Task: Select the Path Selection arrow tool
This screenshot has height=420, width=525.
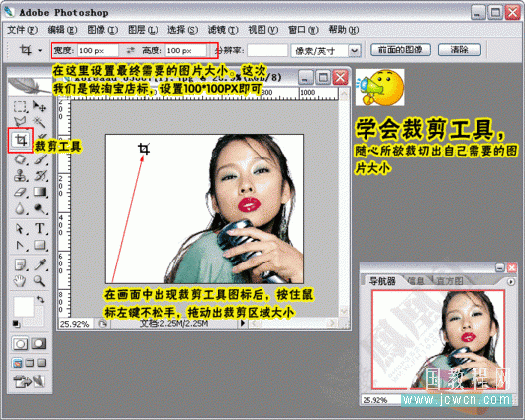Action: tap(20, 229)
